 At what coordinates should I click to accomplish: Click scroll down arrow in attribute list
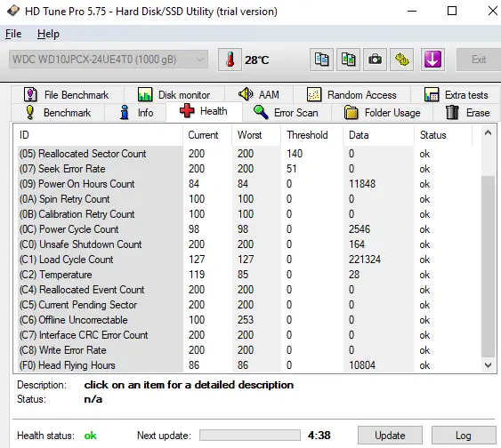(x=488, y=365)
